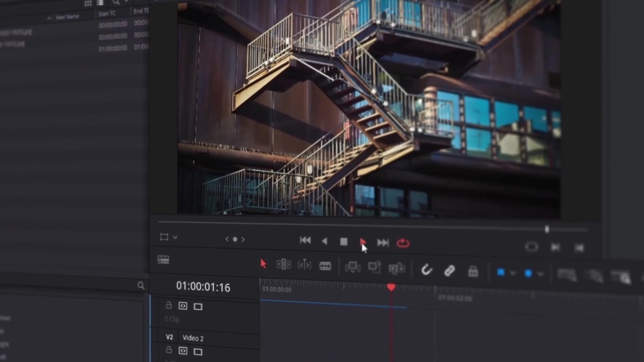Toggle the Linked Selection chain icon

[449, 270]
